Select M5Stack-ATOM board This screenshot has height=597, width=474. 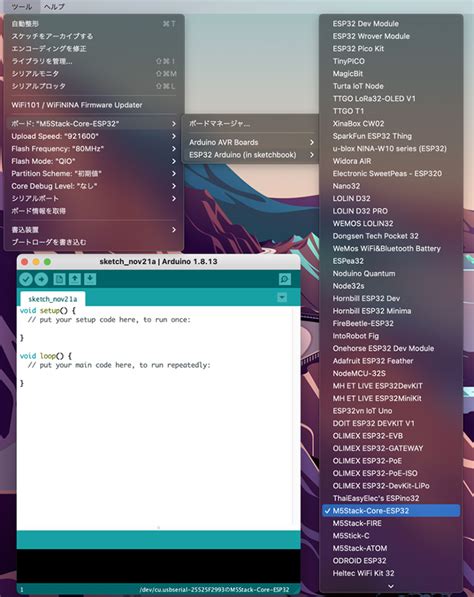pyautogui.click(x=391, y=548)
